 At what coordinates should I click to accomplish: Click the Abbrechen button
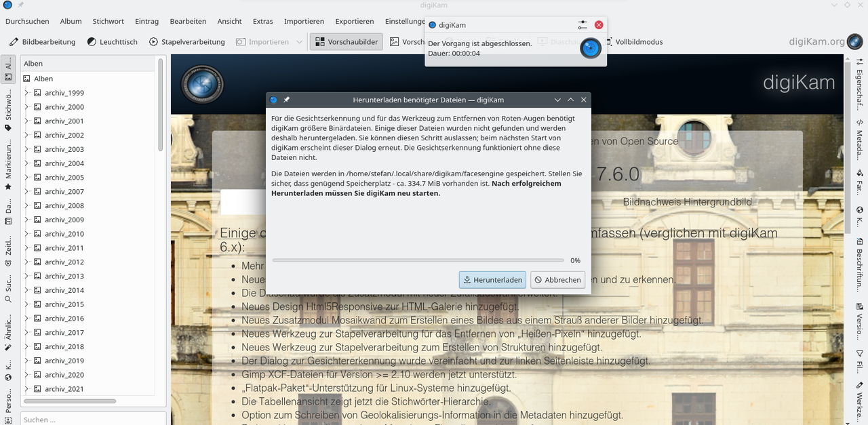click(x=557, y=280)
